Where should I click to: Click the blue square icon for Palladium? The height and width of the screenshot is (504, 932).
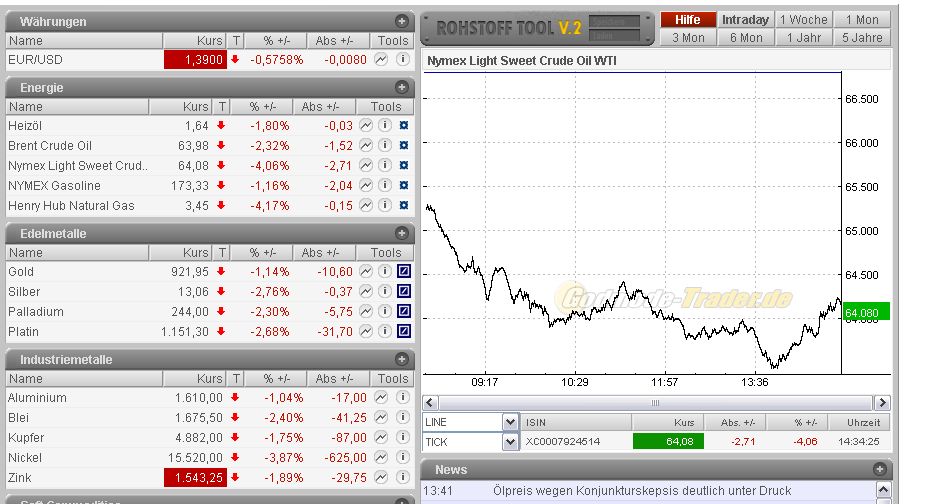pyautogui.click(x=404, y=311)
